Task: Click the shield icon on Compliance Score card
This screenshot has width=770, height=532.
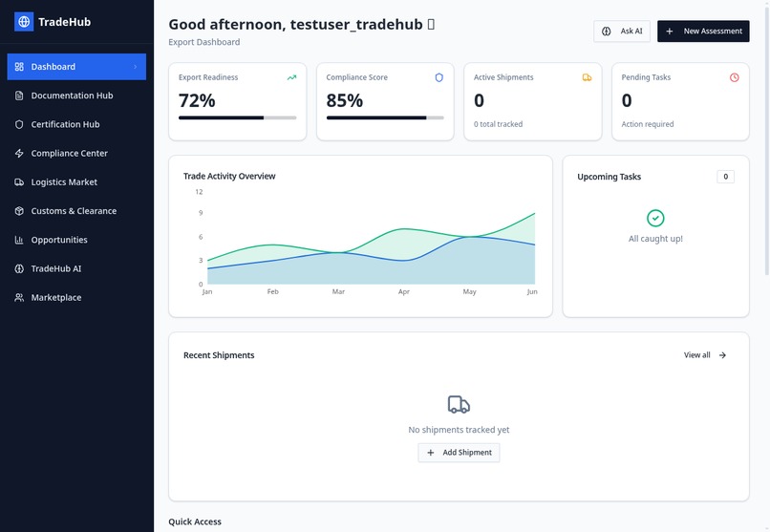Action: coord(439,77)
